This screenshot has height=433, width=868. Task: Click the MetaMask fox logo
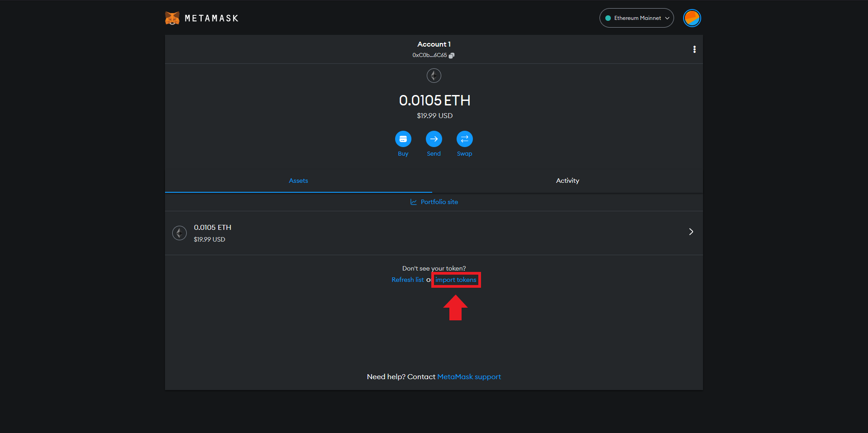[172, 18]
